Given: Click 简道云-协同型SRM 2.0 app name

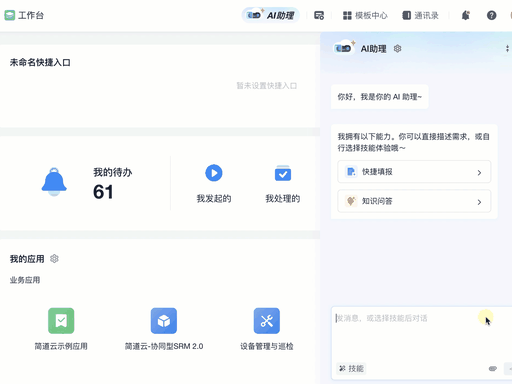Looking at the screenshot, I should [164, 346].
